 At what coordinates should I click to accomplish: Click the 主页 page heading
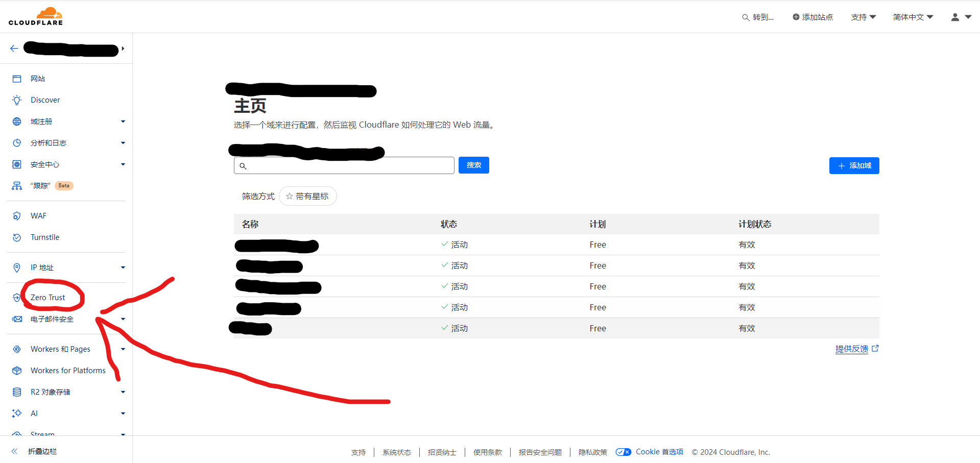(250, 106)
